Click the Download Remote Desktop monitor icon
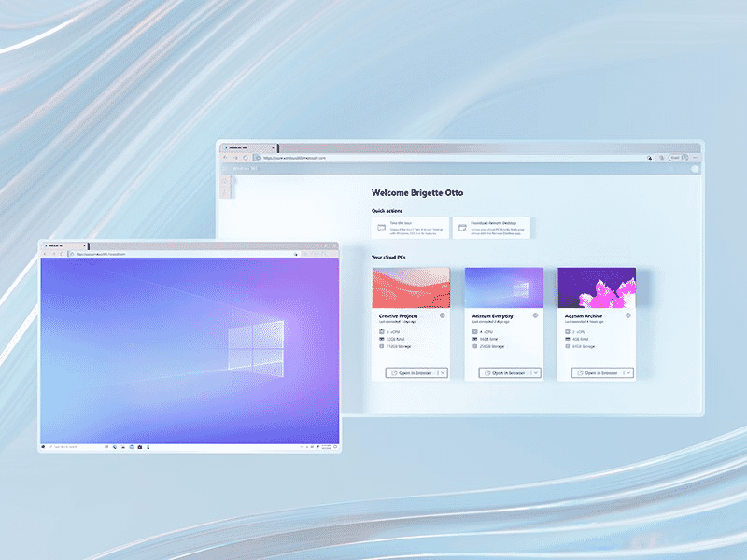The height and width of the screenshot is (560, 747). pyautogui.click(x=461, y=227)
